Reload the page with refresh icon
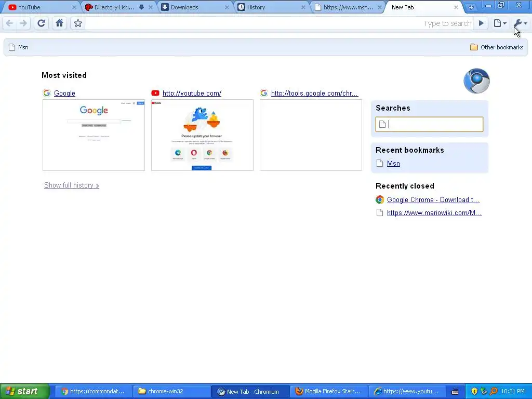This screenshot has width=532, height=399. (42, 23)
